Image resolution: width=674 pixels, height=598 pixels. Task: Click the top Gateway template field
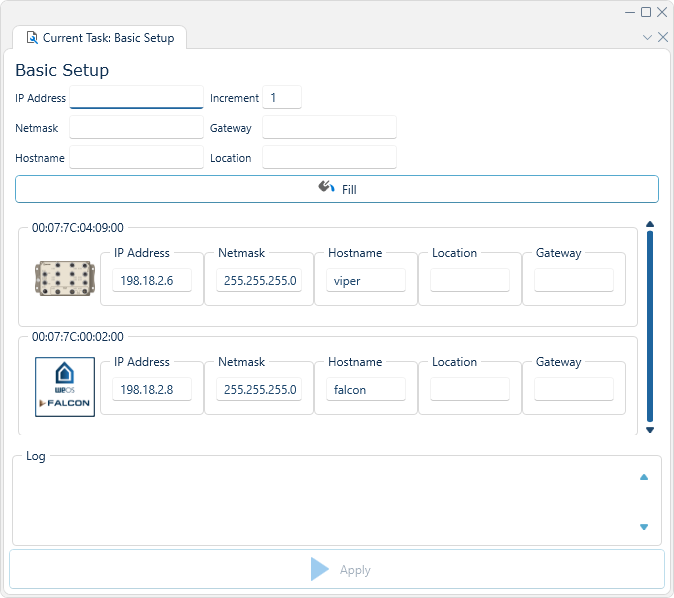[329, 128]
